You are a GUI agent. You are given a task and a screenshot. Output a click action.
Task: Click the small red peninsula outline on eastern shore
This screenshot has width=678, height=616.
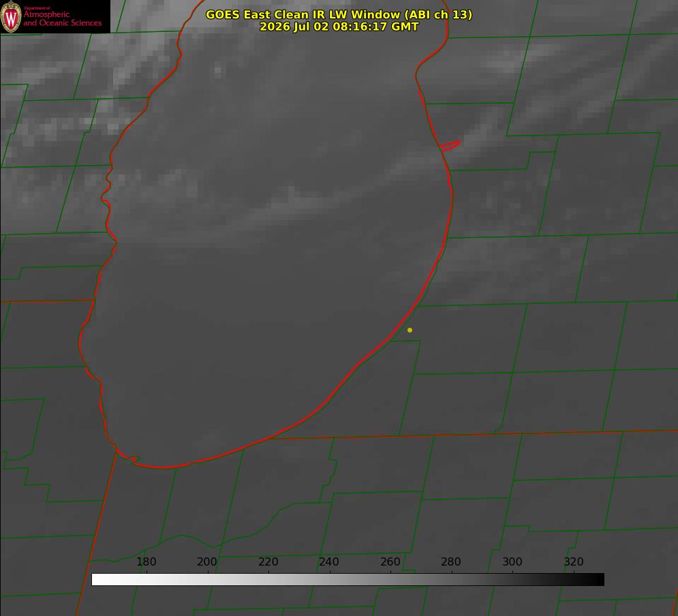point(450,145)
